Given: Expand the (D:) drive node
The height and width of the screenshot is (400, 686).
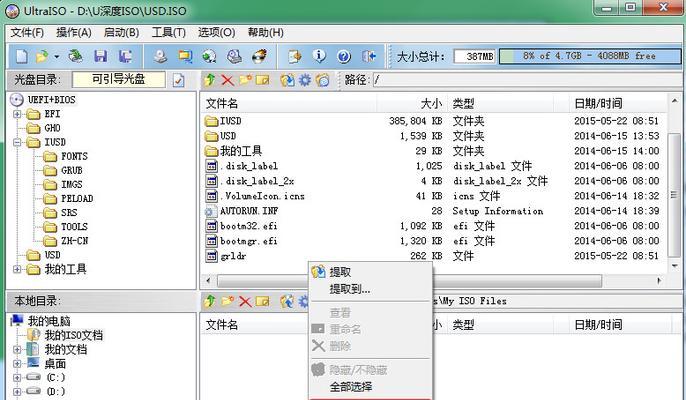Looking at the screenshot, I should 17,391.
